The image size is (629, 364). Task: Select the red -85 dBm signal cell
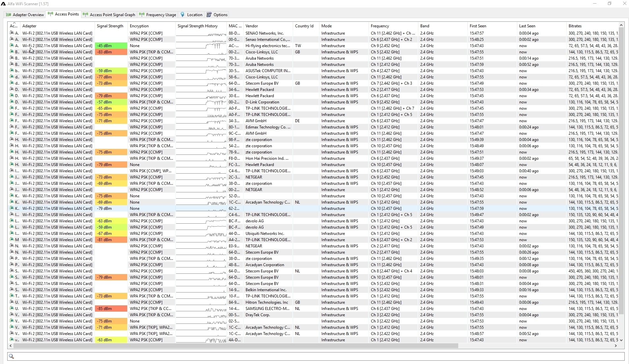111,308
